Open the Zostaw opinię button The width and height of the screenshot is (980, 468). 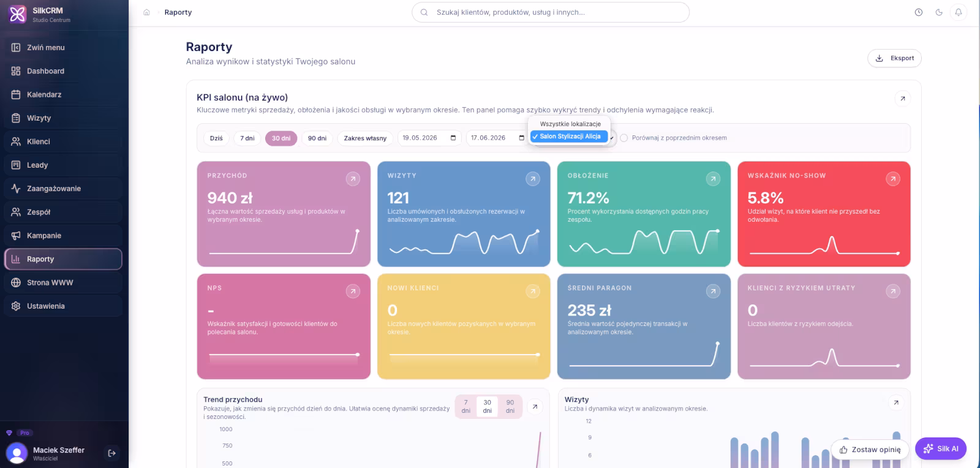pos(870,449)
